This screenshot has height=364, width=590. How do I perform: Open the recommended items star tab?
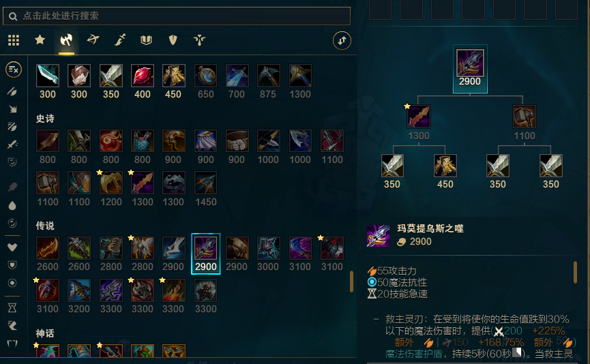pos(40,40)
